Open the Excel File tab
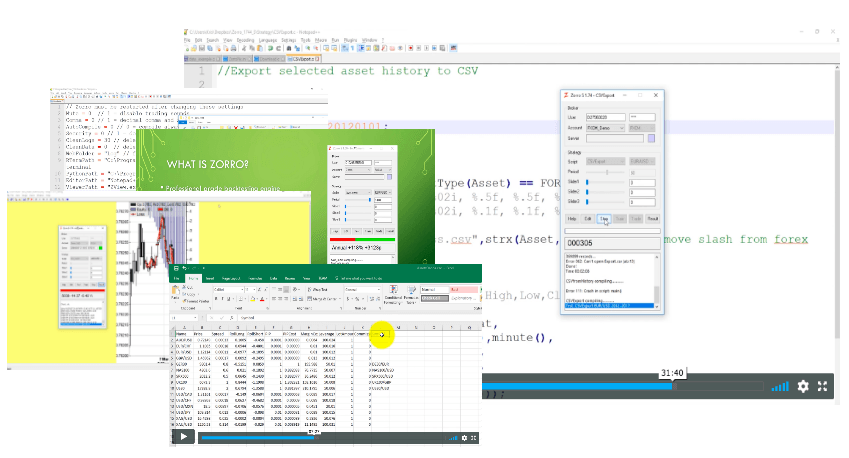This screenshot has width=849, height=458. (x=177, y=278)
